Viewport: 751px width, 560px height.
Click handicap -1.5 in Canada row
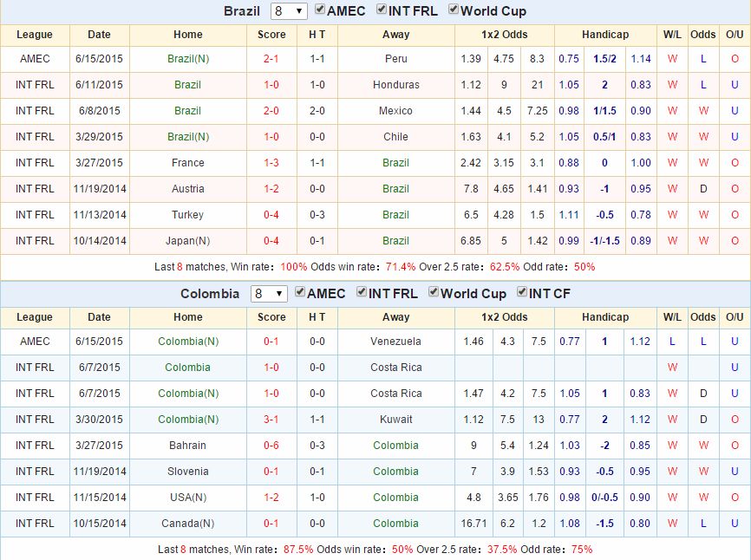(604, 523)
